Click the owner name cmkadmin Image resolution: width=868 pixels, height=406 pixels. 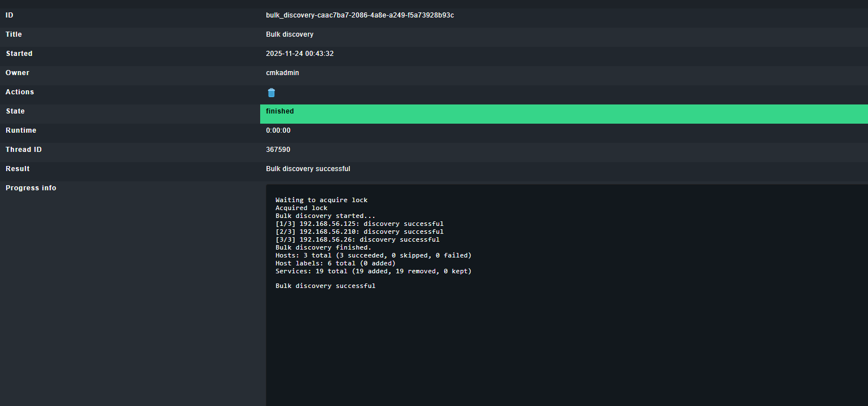click(282, 73)
